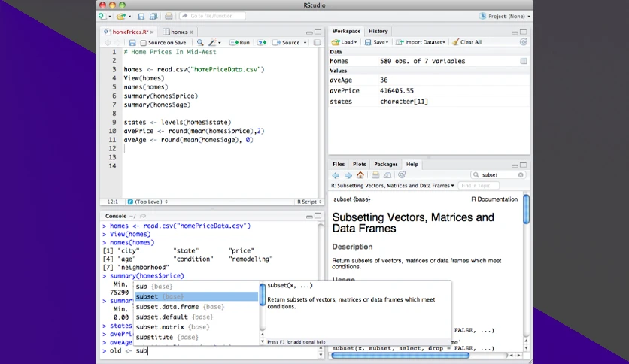Open Find/Replace with the magnifier icon
Screen dimensions: 629x364
(200, 43)
